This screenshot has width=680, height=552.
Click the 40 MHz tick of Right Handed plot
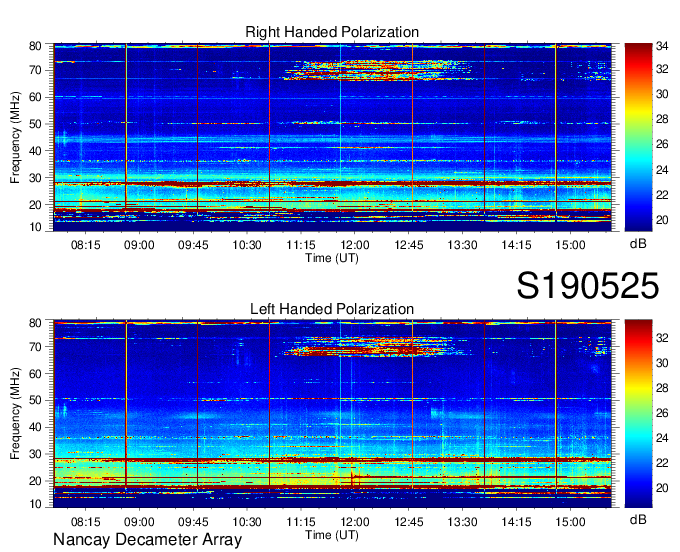coord(35,151)
